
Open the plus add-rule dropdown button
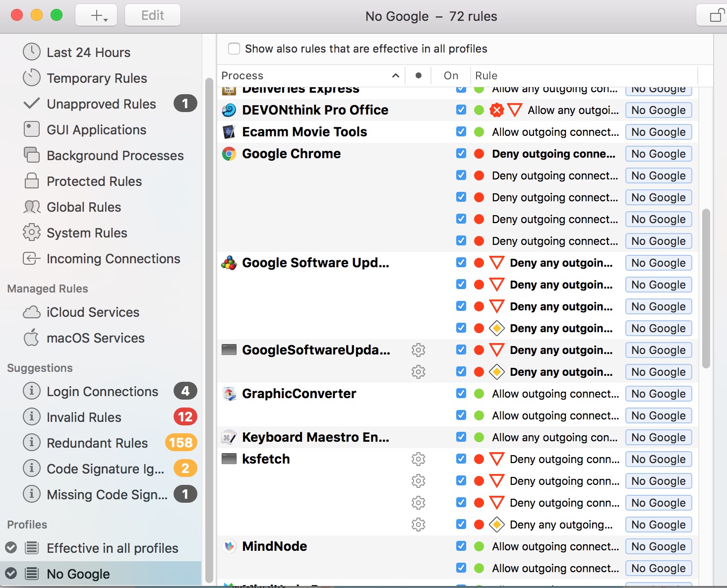(x=96, y=15)
